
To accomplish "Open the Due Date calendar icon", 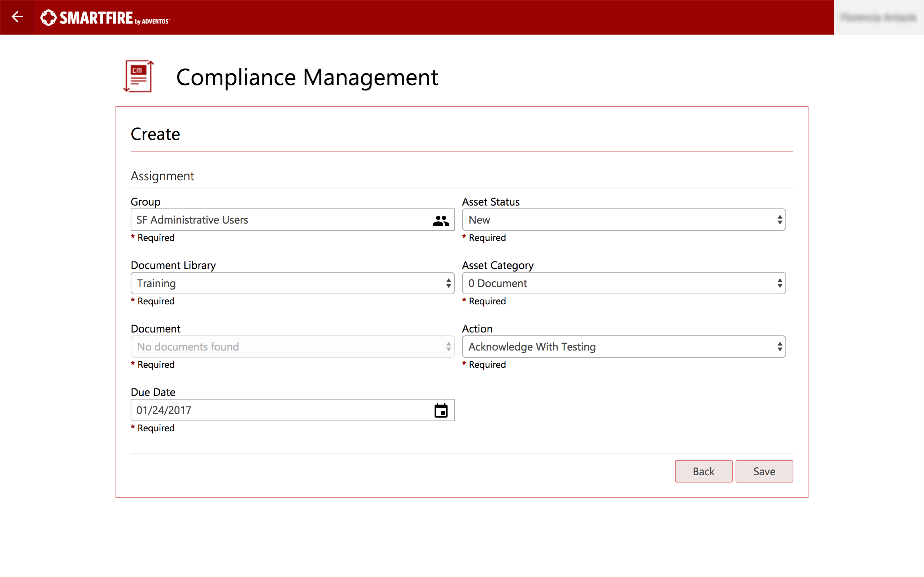I will (441, 411).
